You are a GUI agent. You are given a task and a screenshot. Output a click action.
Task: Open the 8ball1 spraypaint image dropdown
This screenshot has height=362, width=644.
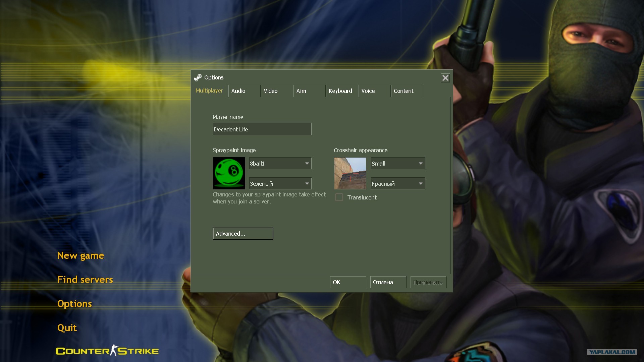280,163
